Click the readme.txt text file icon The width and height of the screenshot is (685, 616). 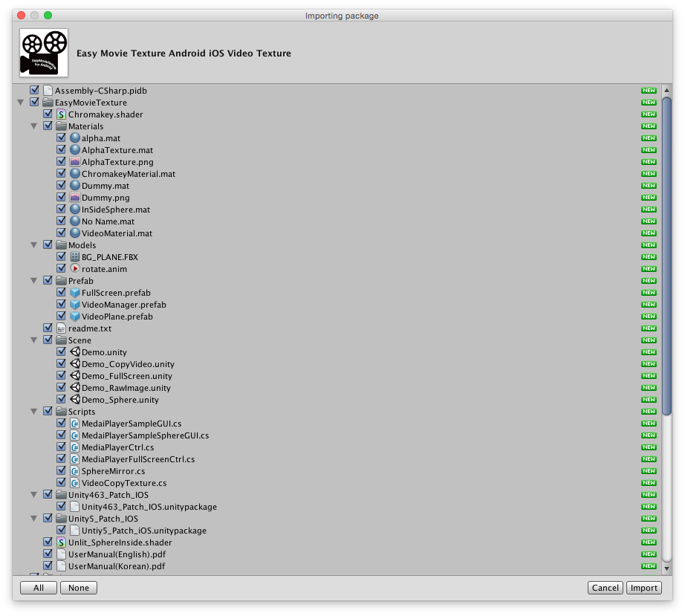pos(62,328)
